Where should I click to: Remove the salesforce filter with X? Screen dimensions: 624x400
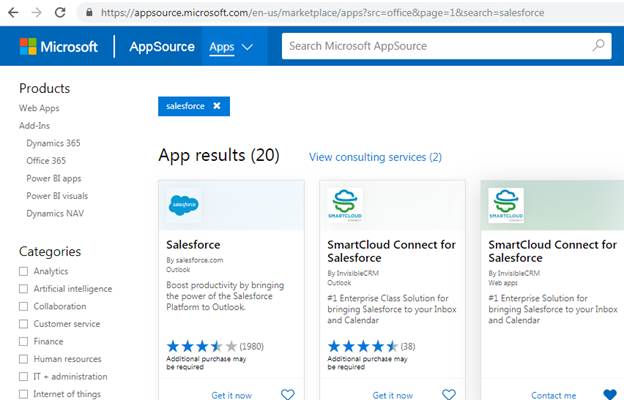216,106
